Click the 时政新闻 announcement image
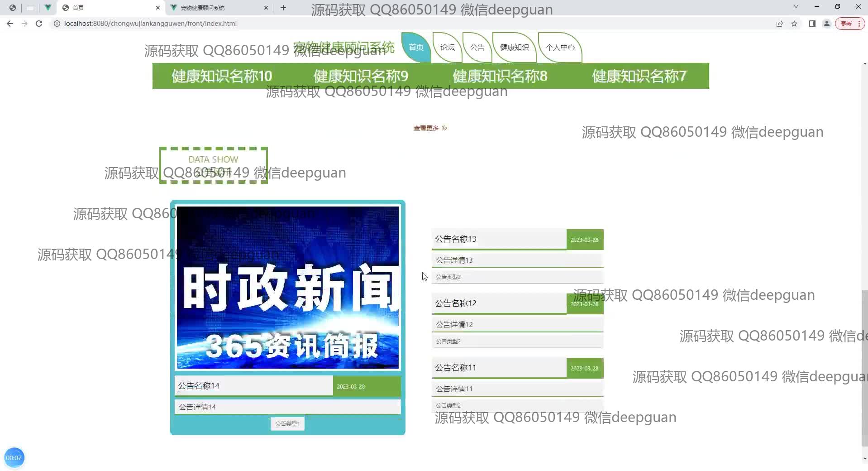868x471 pixels. tap(288, 288)
